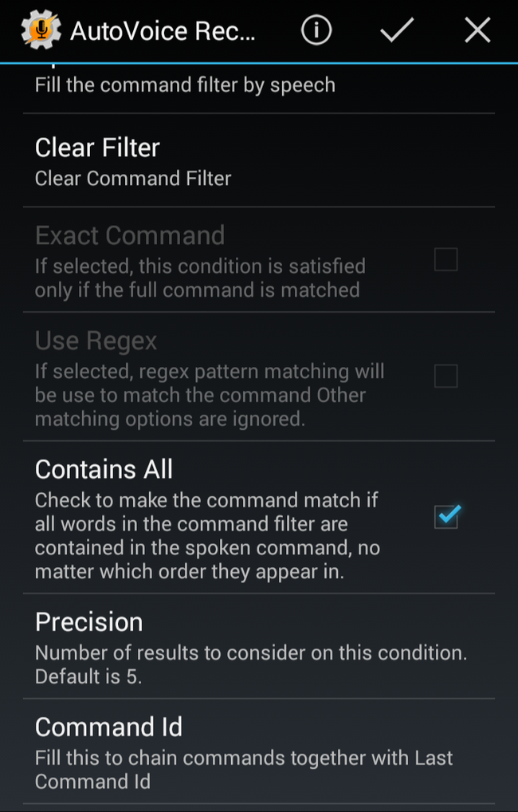Enable the Exact Command checkbox

click(x=445, y=259)
